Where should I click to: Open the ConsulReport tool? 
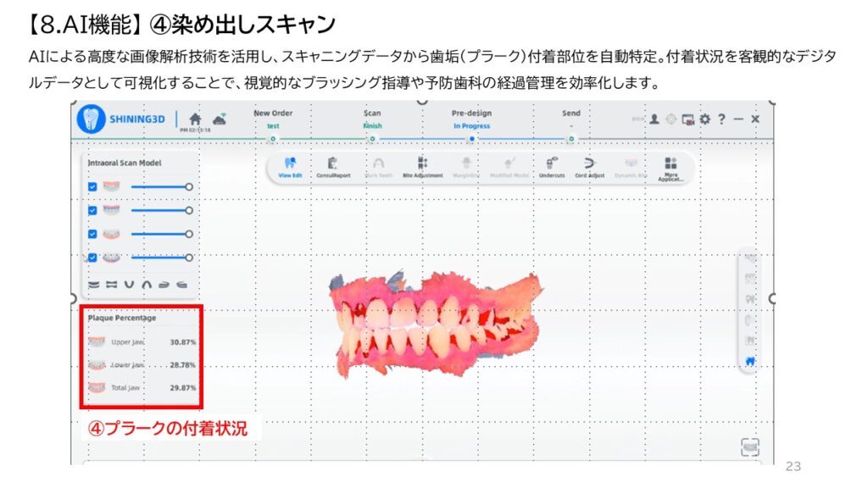point(332,167)
